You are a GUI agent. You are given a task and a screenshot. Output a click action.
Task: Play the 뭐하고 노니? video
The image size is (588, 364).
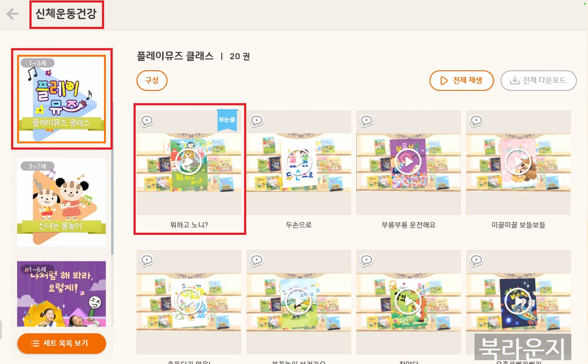click(x=189, y=162)
